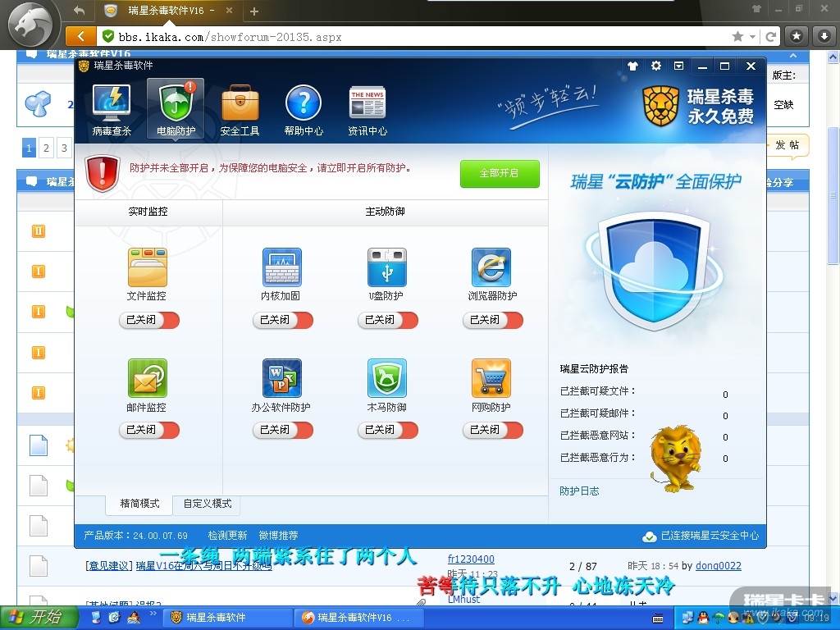840x630 pixels.
Task: Open dong0022 user link
Action: [x=719, y=566]
